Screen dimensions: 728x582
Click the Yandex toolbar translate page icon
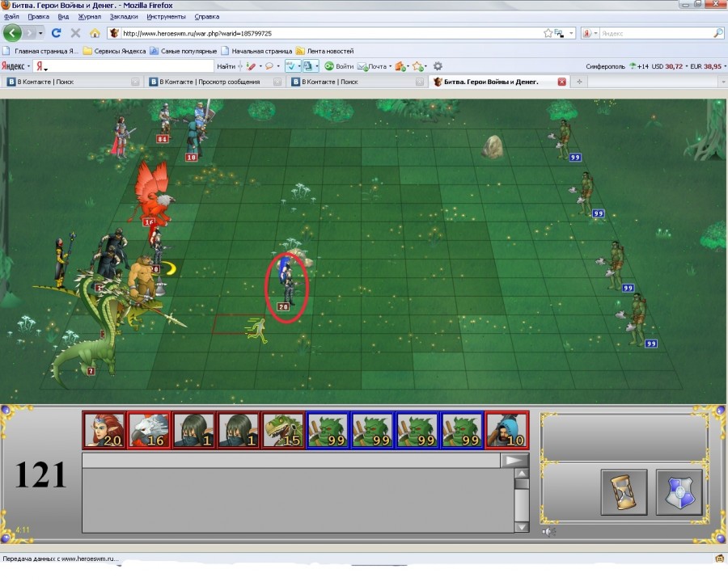(308, 66)
